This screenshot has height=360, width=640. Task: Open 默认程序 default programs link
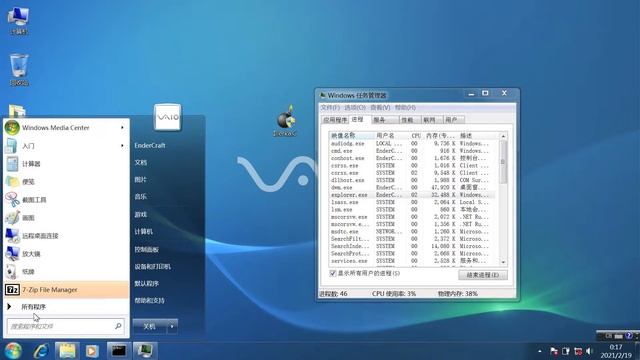click(147, 283)
